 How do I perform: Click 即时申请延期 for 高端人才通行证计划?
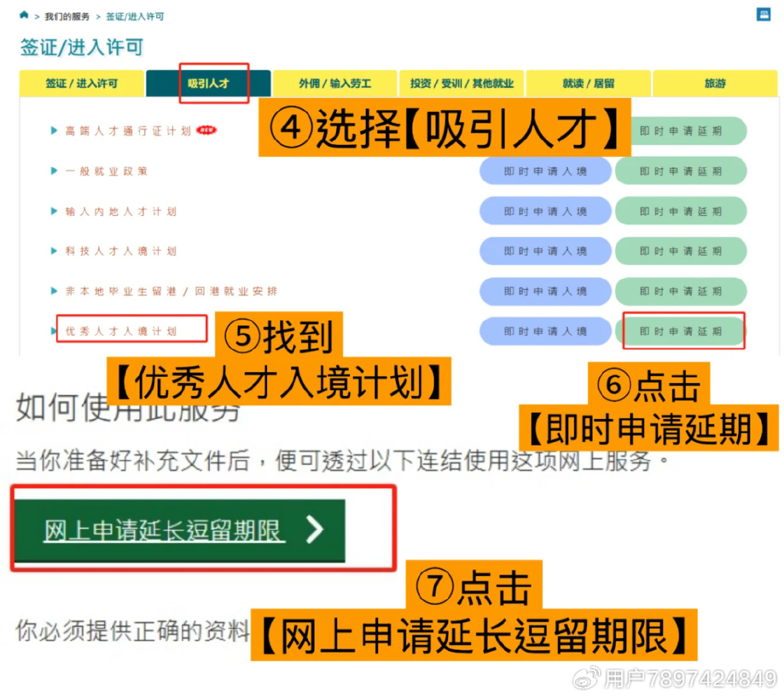(688, 131)
